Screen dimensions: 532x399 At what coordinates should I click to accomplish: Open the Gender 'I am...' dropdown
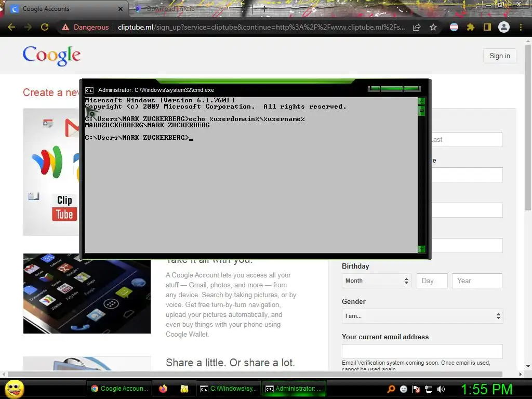pyautogui.click(x=422, y=316)
